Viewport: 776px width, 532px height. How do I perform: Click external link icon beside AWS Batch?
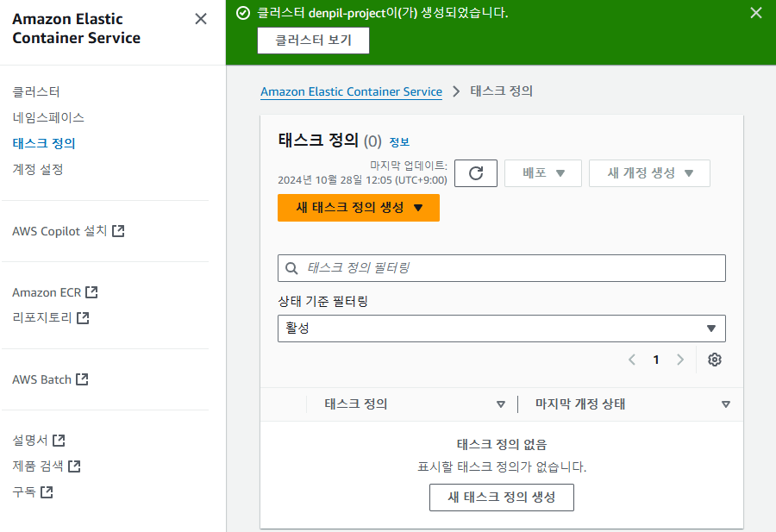tap(82, 379)
